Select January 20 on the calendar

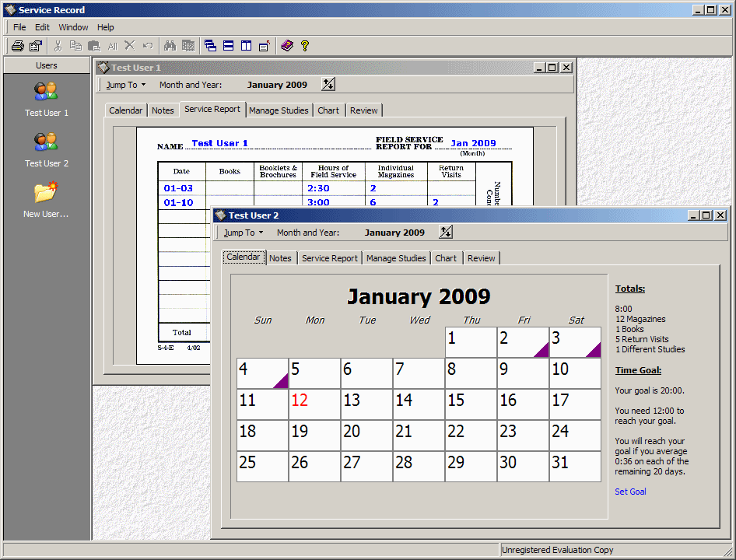point(366,435)
